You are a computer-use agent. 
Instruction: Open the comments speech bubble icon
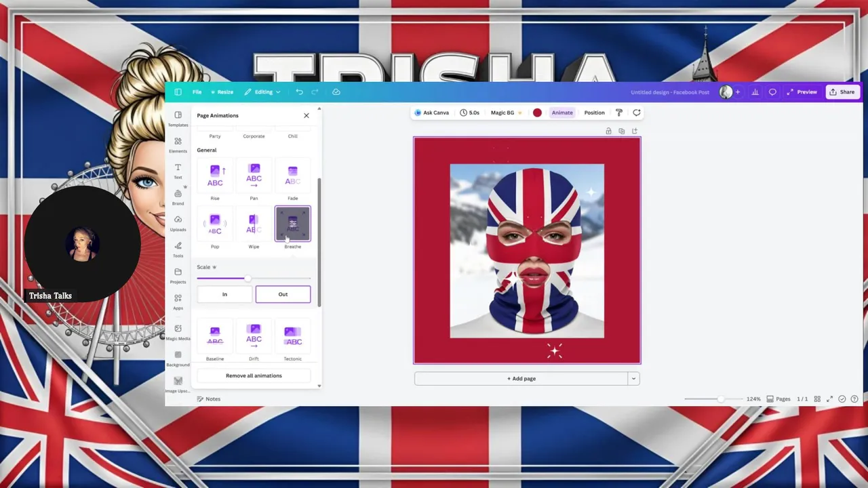point(772,92)
